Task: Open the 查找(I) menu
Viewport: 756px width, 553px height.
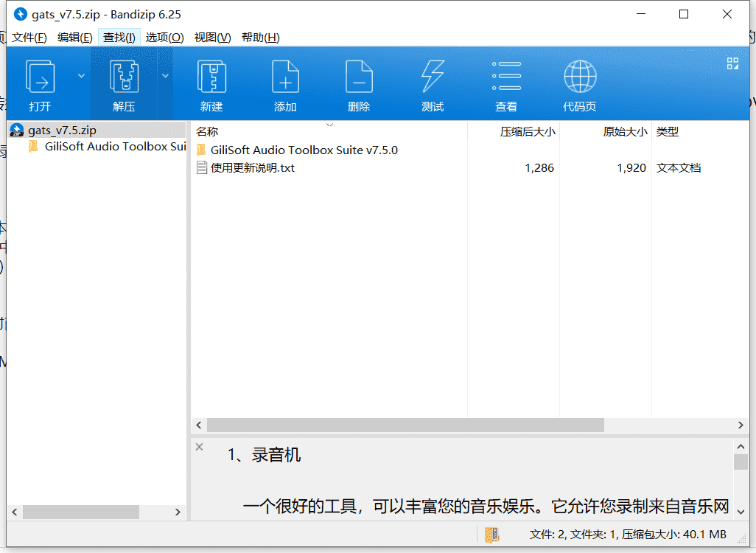Action: (x=119, y=37)
